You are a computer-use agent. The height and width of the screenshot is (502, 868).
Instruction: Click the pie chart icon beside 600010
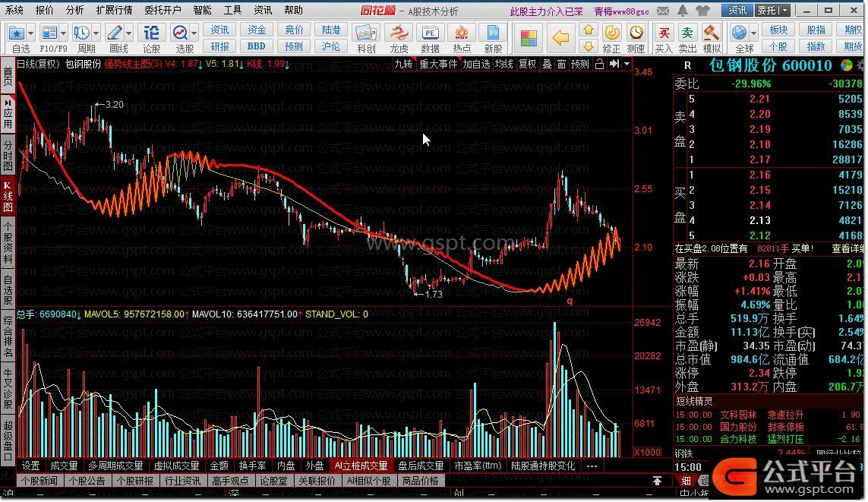coord(847,65)
